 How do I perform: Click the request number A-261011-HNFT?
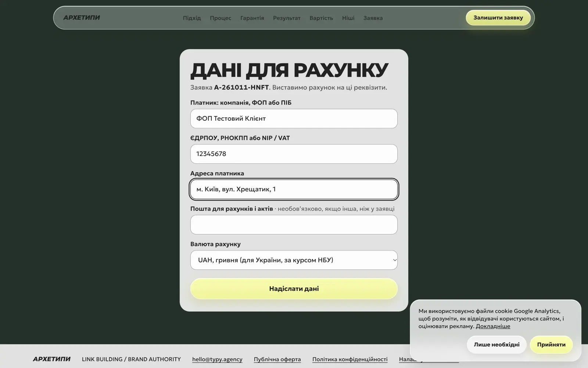pos(241,88)
